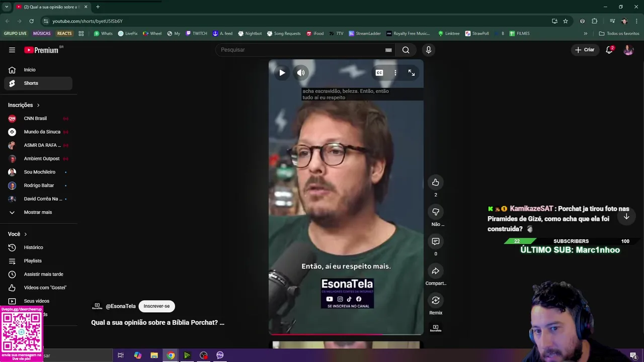Expand the Você section chevron

[x=26, y=234]
